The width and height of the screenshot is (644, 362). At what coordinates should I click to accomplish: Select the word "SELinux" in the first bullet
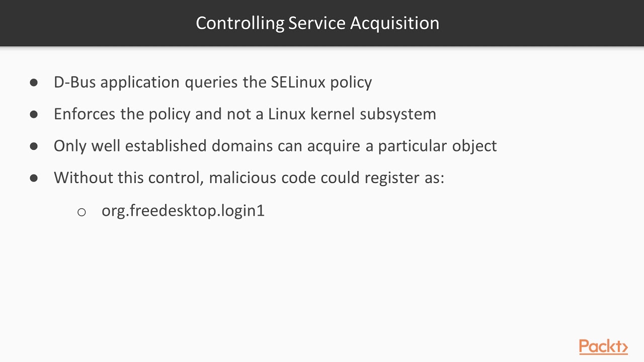tap(298, 82)
